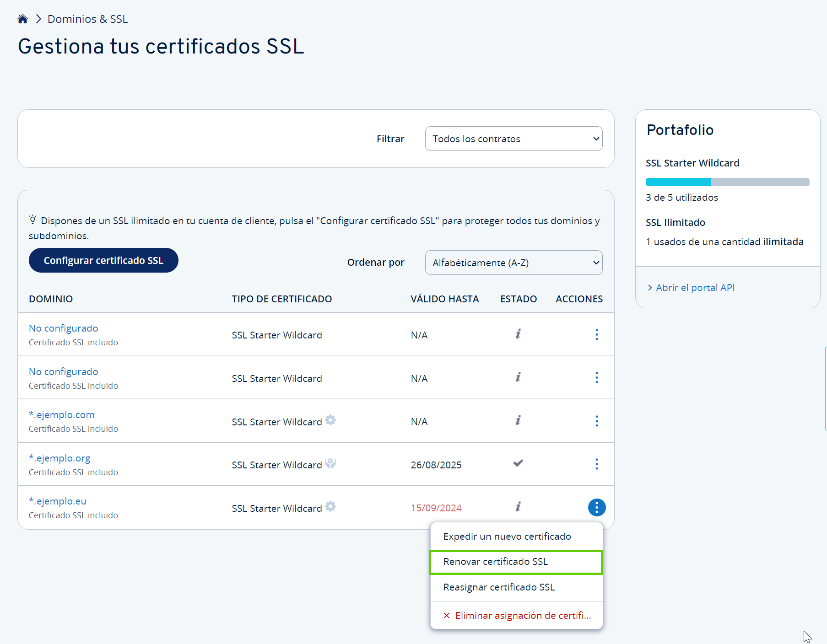Click the ACCIONES column header

[x=579, y=299]
